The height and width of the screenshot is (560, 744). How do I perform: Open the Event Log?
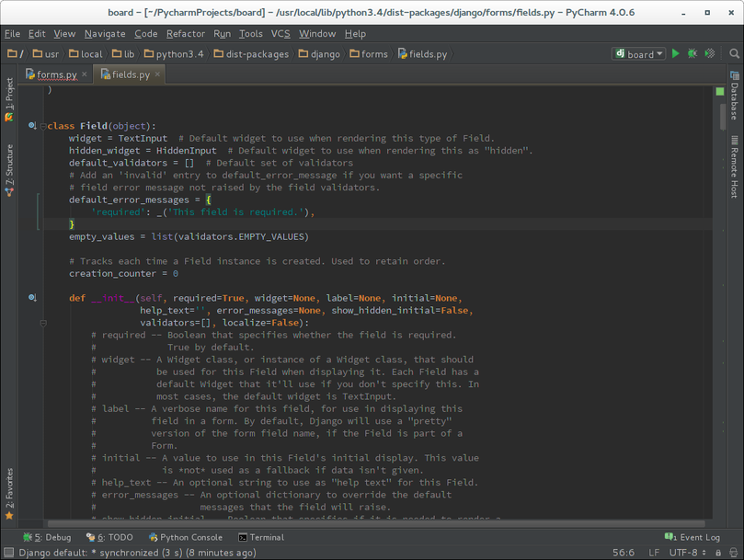point(692,537)
